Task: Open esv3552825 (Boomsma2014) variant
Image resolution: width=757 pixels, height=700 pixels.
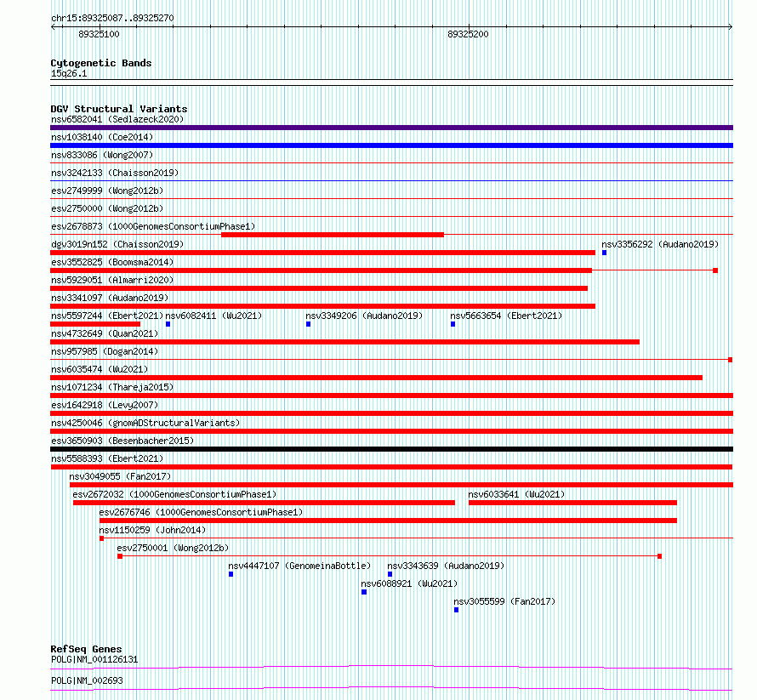Action: pyautogui.click(x=112, y=262)
